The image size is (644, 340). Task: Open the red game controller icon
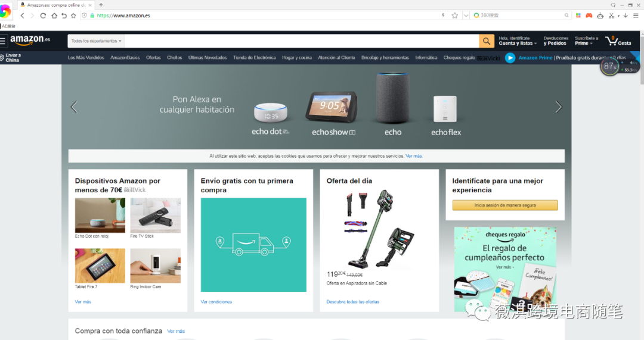coord(589,15)
